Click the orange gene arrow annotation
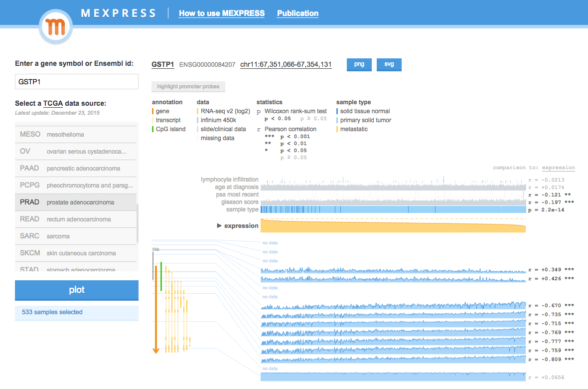This screenshot has width=588, height=389. click(x=156, y=309)
